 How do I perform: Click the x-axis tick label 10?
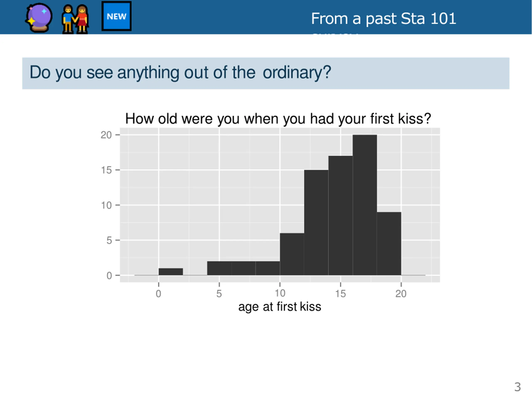coord(280,293)
